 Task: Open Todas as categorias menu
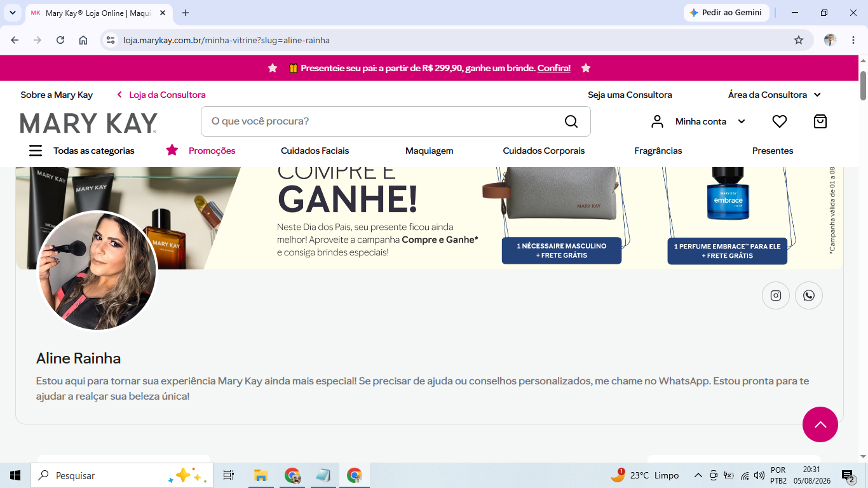click(94, 151)
